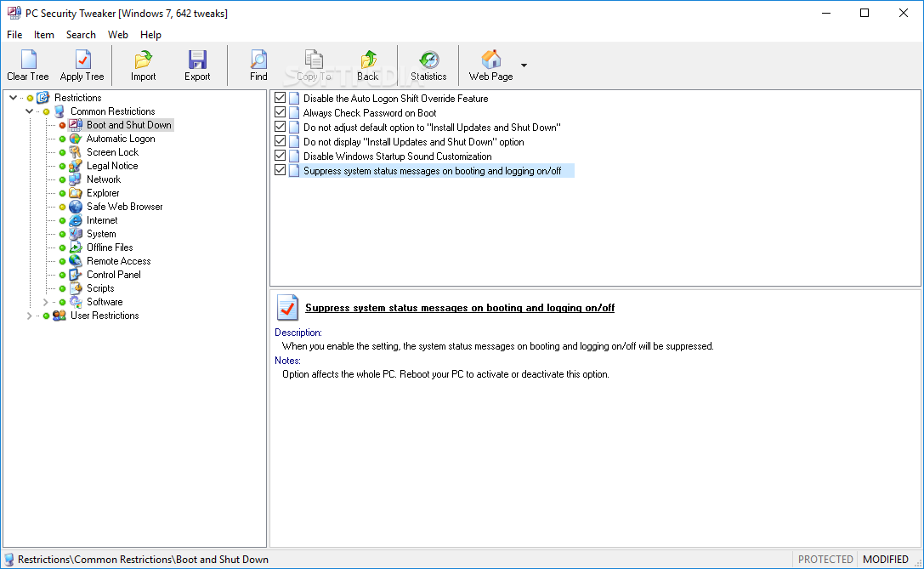Open the Web Page home icon
The height and width of the screenshot is (569, 924).
point(490,60)
